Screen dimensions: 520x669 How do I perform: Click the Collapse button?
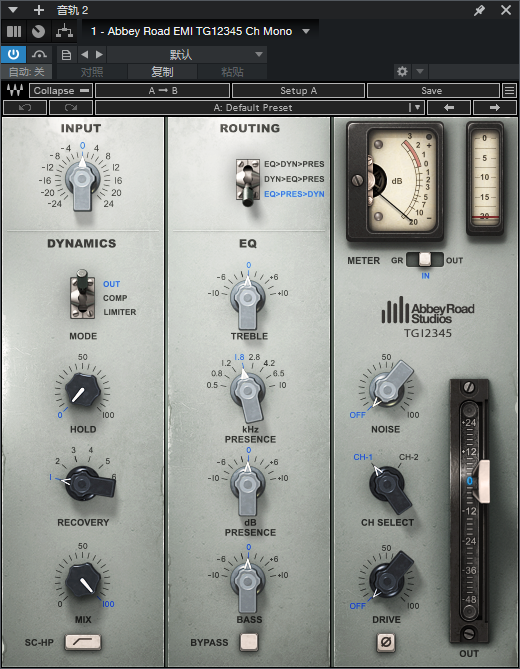tap(61, 90)
